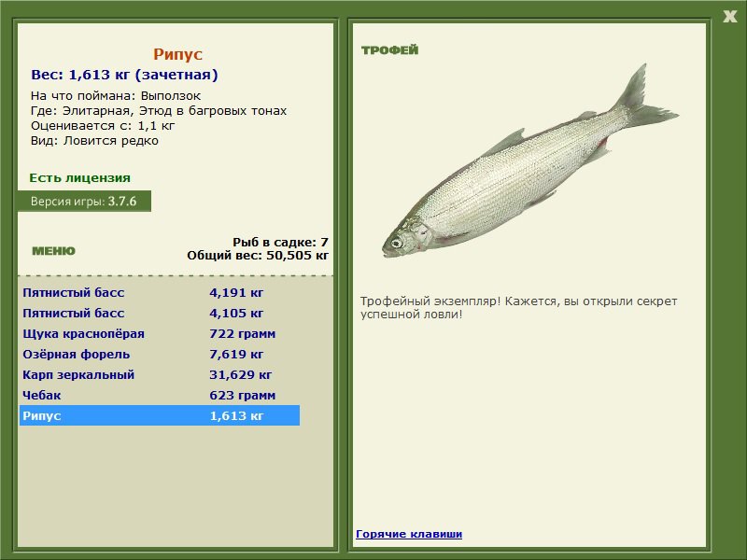This screenshot has width=747, height=560.
Task: Click the Вид: Ловится редко line
Action: pos(94,141)
